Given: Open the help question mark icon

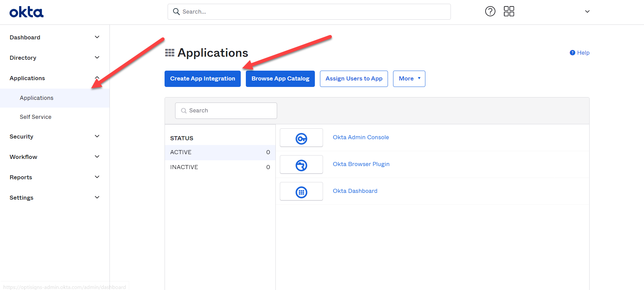Looking at the screenshot, I should pos(490,12).
